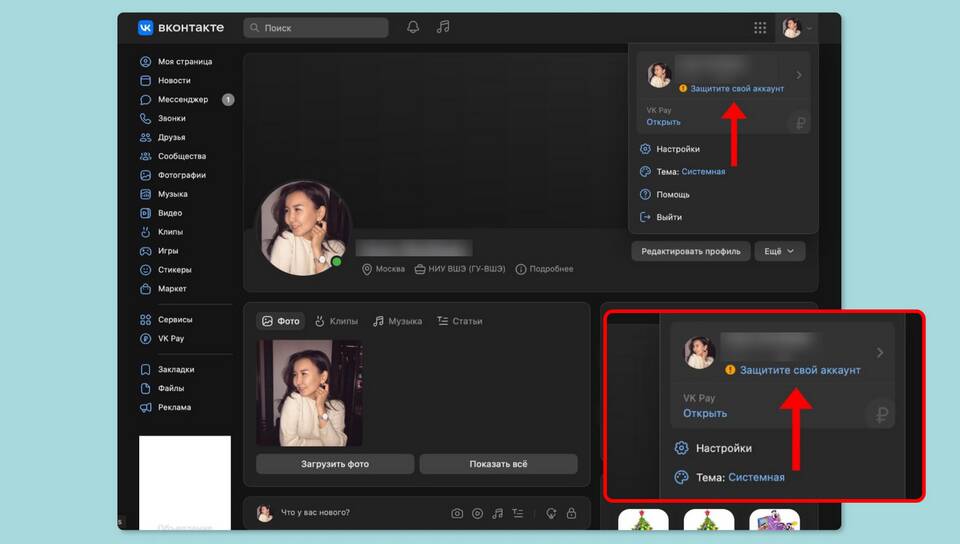This screenshot has height=544, width=960.
Task: Click the Поиск search field
Action: tap(316, 28)
